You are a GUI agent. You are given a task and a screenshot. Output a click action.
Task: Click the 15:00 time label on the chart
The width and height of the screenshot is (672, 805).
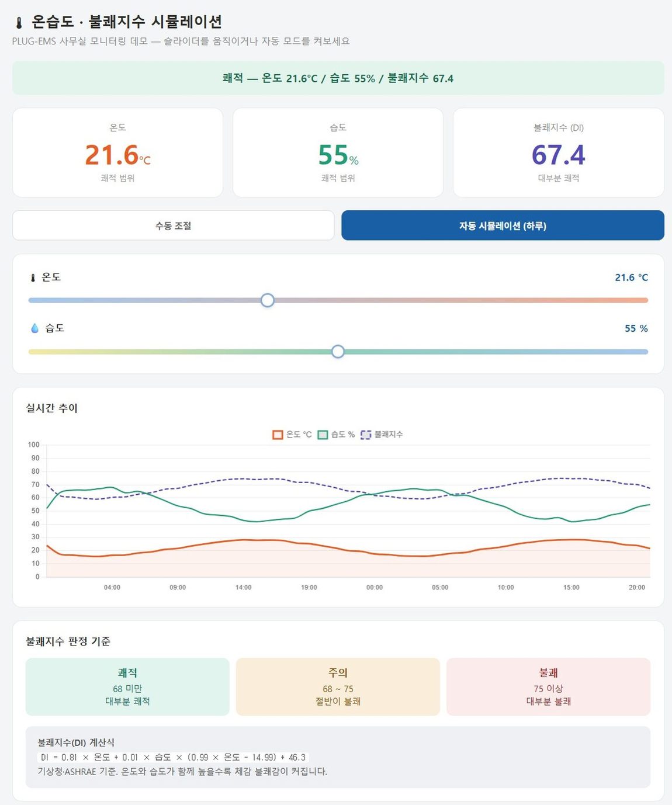pos(571,587)
